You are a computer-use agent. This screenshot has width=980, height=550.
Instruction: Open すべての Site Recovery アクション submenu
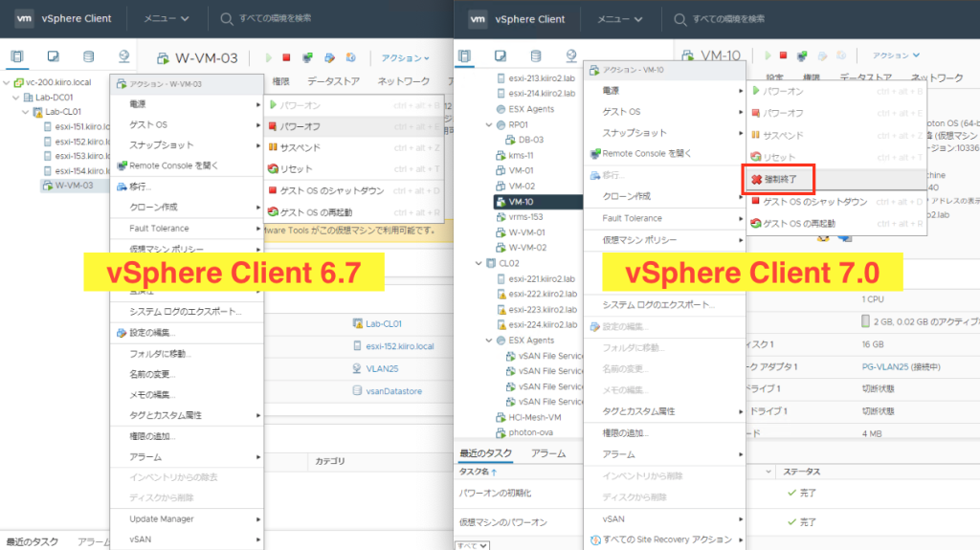[665, 539]
